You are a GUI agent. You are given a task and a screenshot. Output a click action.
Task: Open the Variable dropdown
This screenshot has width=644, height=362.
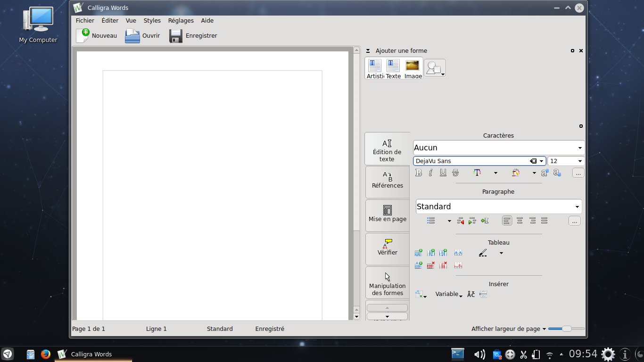point(448,294)
